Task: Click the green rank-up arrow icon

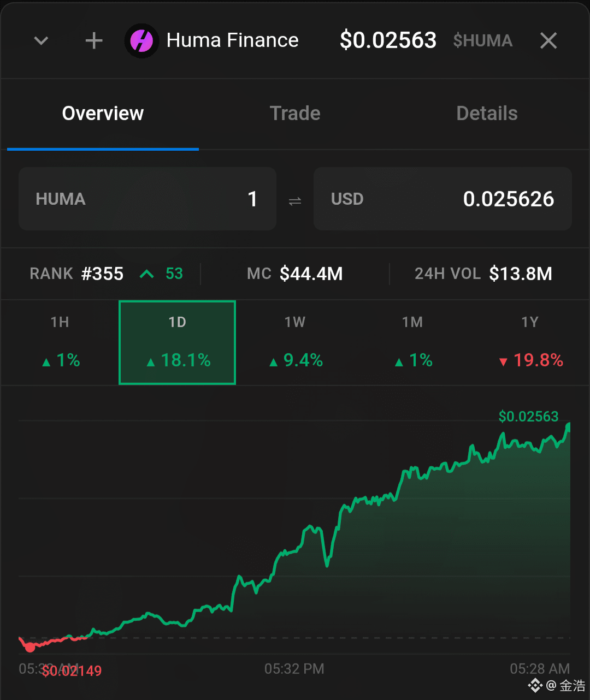Action: pyautogui.click(x=146, y=274)
